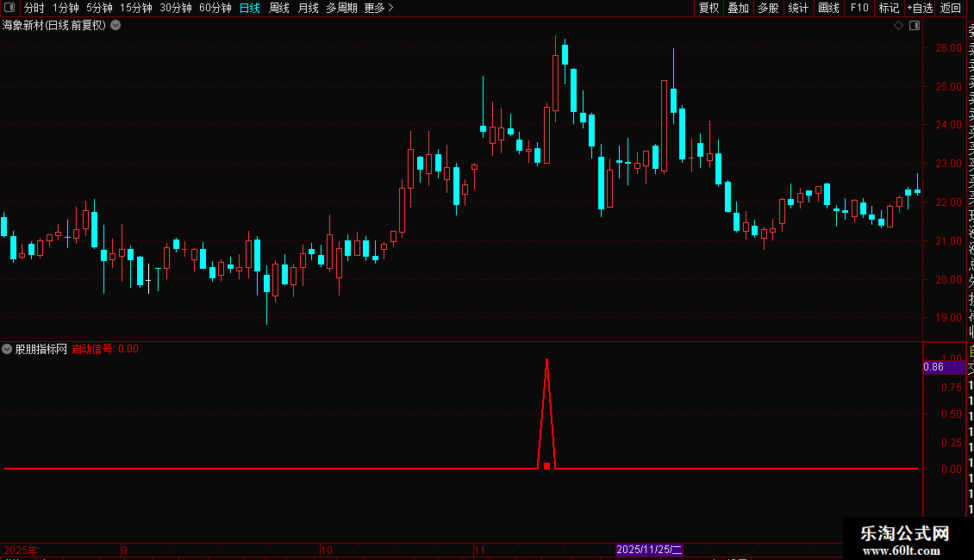Click the 11 month marker on time axis

click(x=479, y=550)
